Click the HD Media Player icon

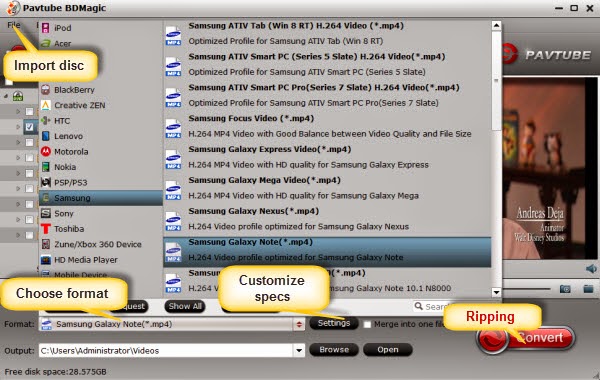click(46, 260)
